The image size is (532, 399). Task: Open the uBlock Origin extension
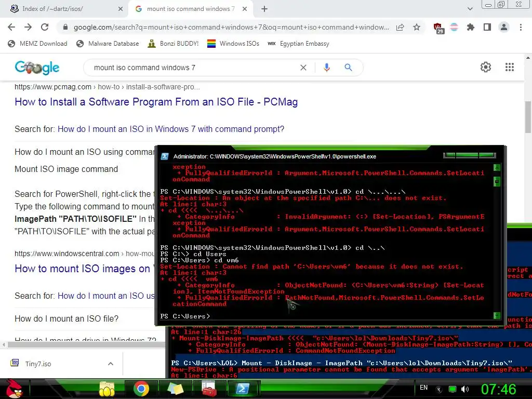pos(438,28)
